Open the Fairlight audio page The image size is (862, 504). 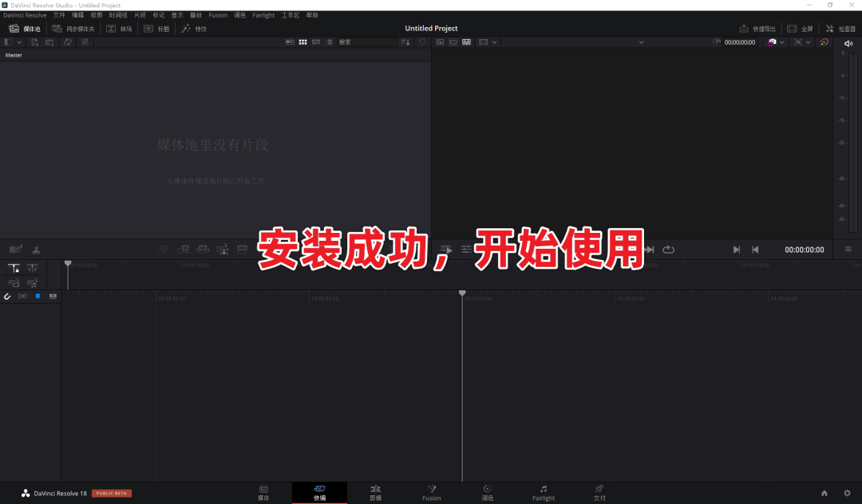[x=544, y=493]
